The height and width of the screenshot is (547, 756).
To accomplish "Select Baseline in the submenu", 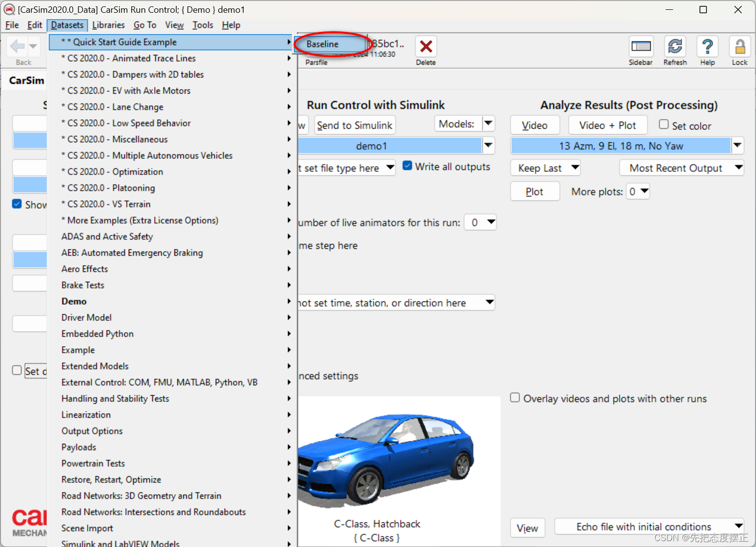I will click(x=330, y=44).
